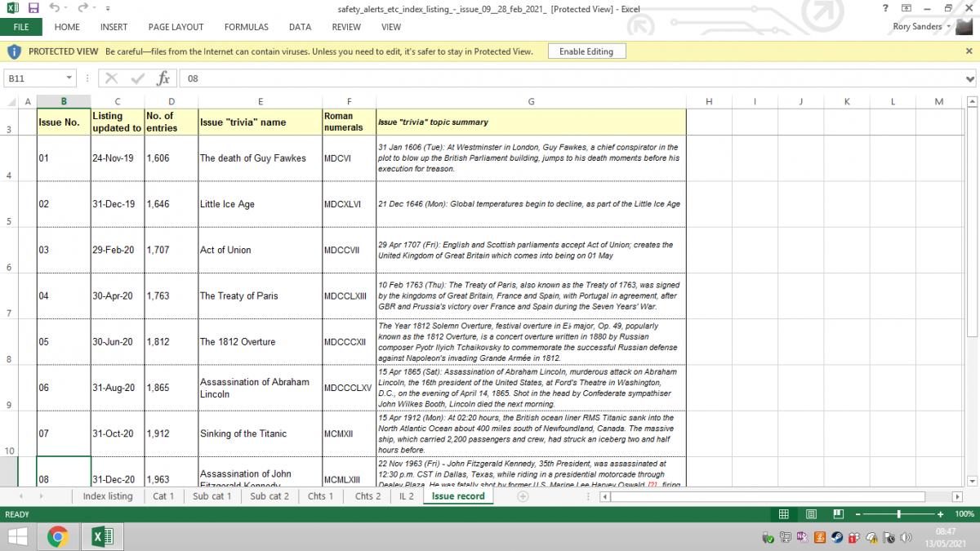Switch to the Chts 2 sheet tab
The width and height of the screenshot is (980, 551).
tap(367, 495)
